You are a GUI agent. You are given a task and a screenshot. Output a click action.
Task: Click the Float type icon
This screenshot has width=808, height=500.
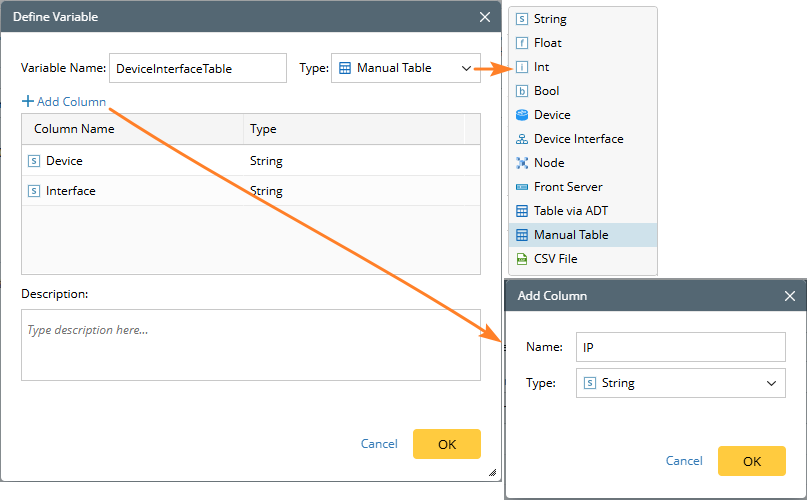(522, 43)
